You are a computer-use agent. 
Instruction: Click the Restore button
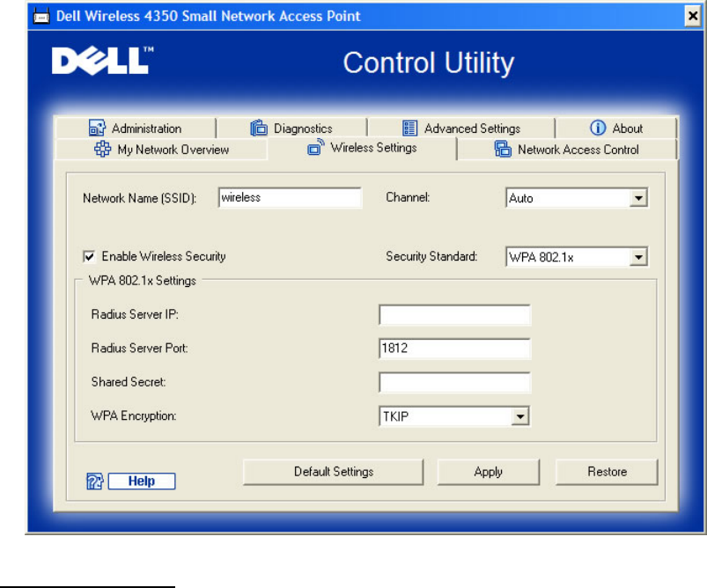click(607, 472)
